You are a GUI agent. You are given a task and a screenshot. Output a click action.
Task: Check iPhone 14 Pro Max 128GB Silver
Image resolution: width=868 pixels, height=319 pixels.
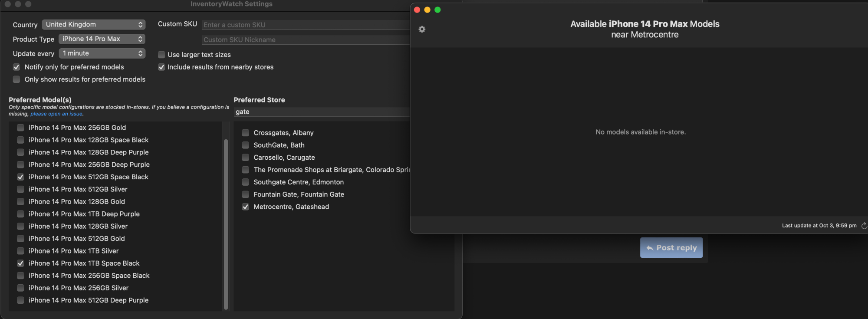pyautogui.click(x=20, y=226)
